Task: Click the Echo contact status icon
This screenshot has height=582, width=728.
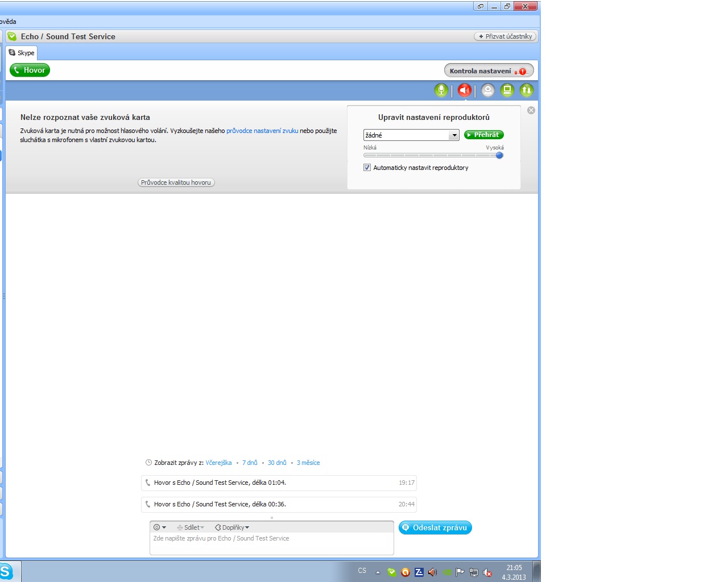Action: tap(12, 36)
